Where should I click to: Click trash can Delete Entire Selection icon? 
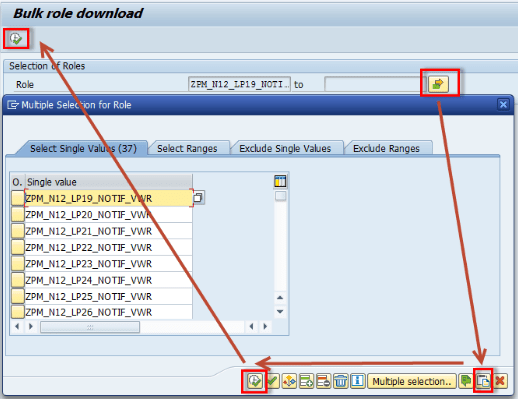click(x=340, y=381)
